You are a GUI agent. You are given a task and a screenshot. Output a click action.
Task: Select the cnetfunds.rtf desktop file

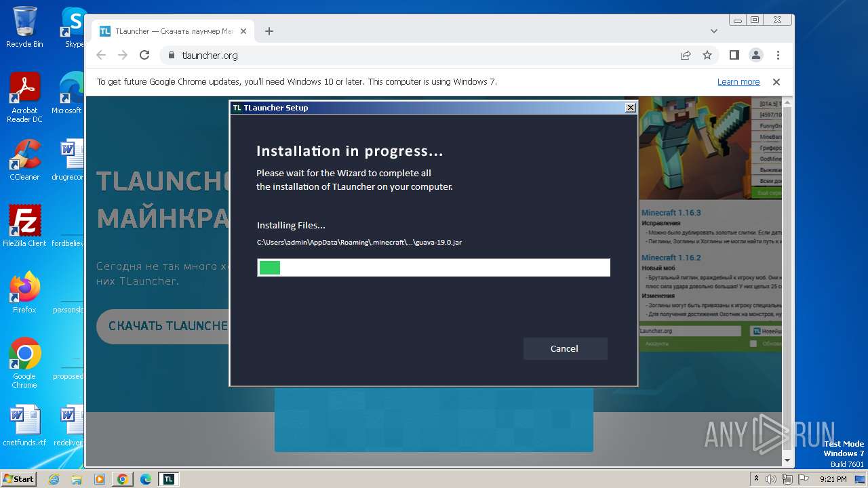coord(24,426)
